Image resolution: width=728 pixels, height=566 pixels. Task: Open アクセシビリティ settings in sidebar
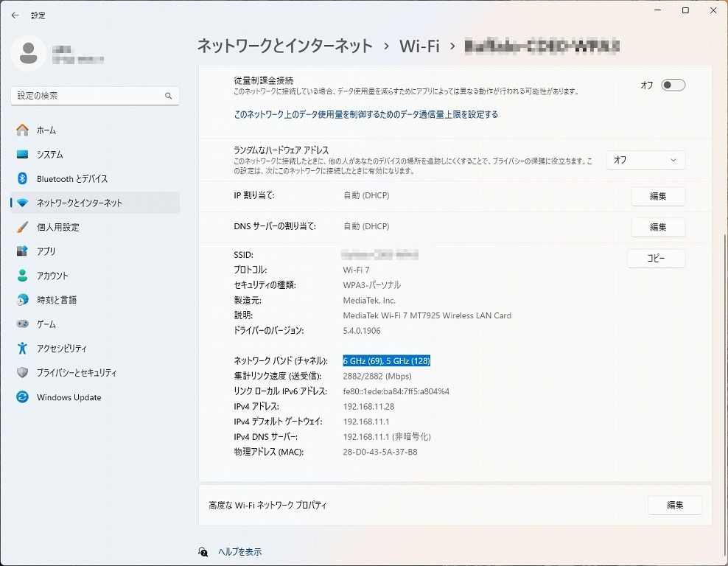coord(95,349)
